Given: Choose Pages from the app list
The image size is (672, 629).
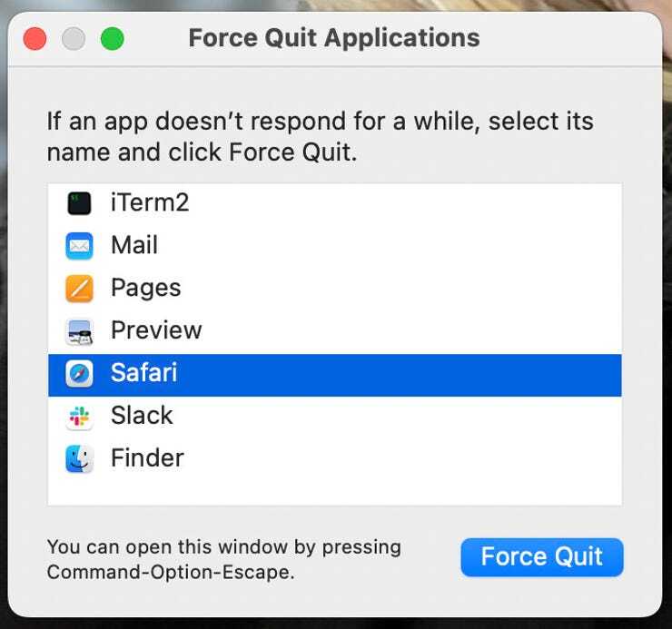Looking at the screenshot, I should click(x=145, y=288).
